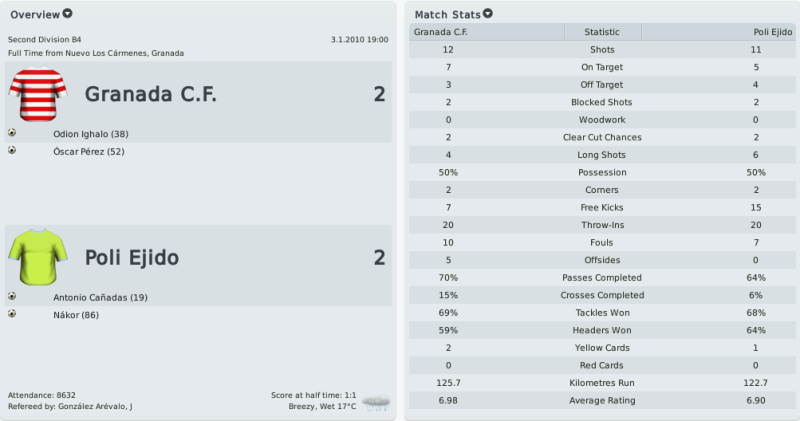Click the rainy weather cloud icon
The height and width of the screenshot is (421, 800).
(376, 403)
